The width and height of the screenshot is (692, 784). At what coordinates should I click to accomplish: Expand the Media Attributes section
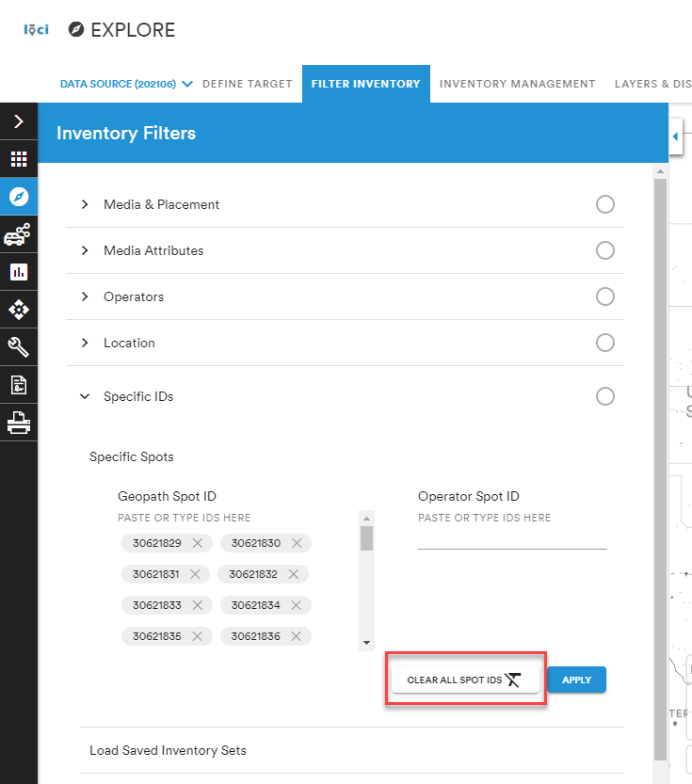(85, 250)
